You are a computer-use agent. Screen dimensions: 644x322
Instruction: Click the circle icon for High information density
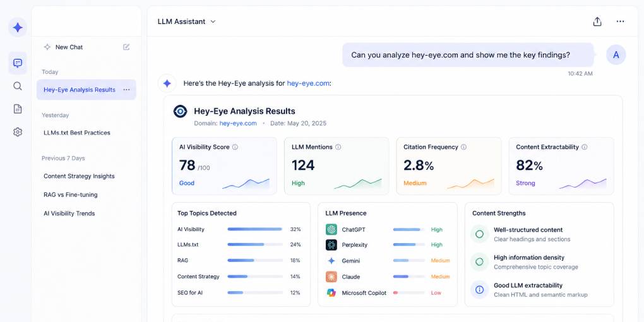[x=479, y=261]
